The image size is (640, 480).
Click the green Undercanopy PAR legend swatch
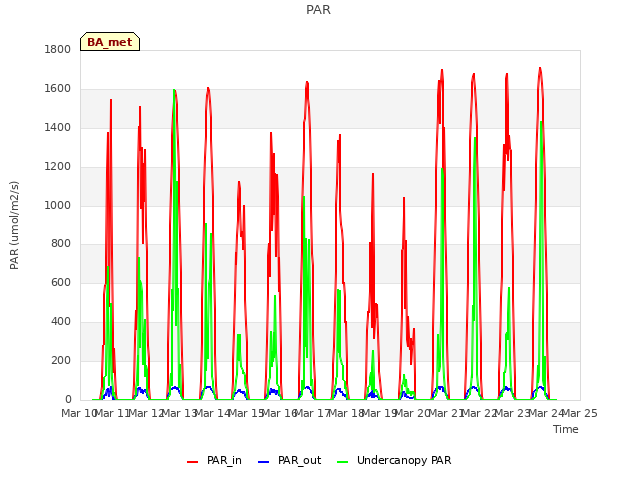[343, 462]
